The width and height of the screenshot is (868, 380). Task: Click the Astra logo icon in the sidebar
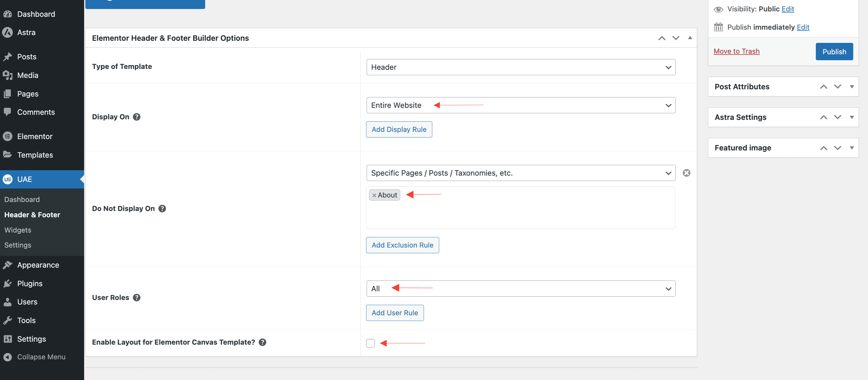(x=7, y=32)
